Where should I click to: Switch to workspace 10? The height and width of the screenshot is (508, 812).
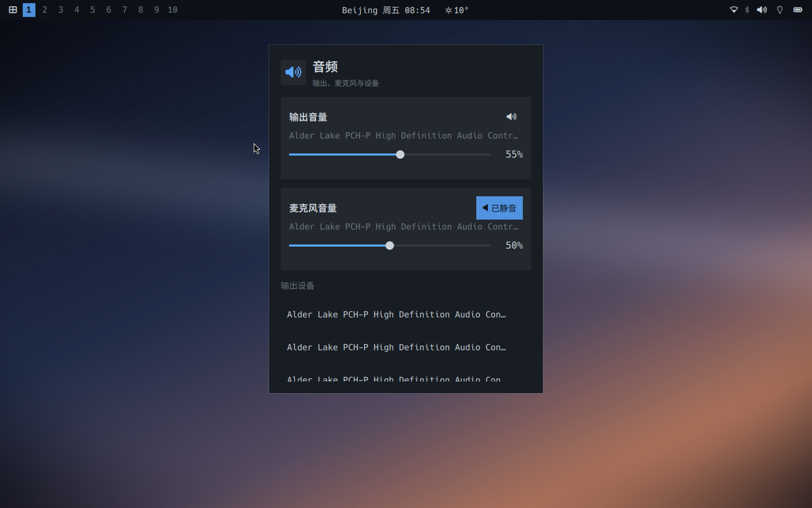pyautogui.click(x=173, y=10)
